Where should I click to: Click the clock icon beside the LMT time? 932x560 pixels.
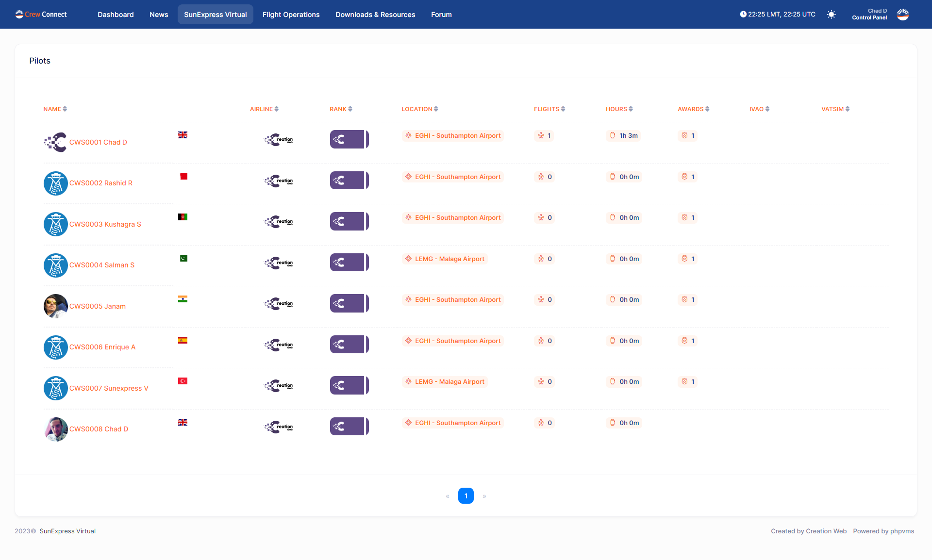tap(743, 14)
